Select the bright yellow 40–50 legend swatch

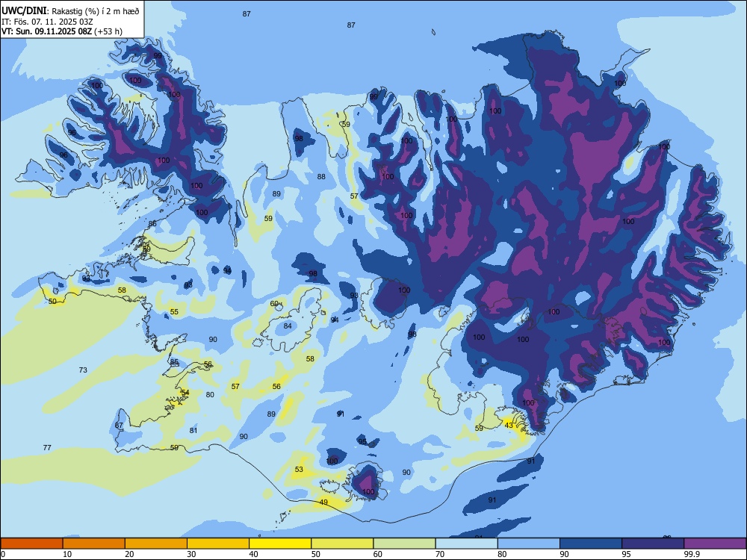(280, 544)
